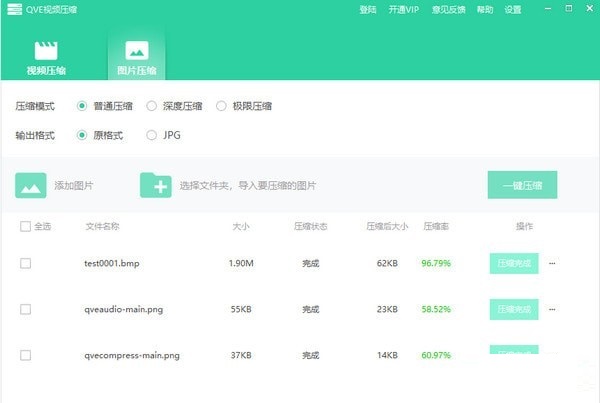This screenshot has height=403, width=600.
Task: Click the compression done button for test0001.bmp
Action: tap(513, 264)
